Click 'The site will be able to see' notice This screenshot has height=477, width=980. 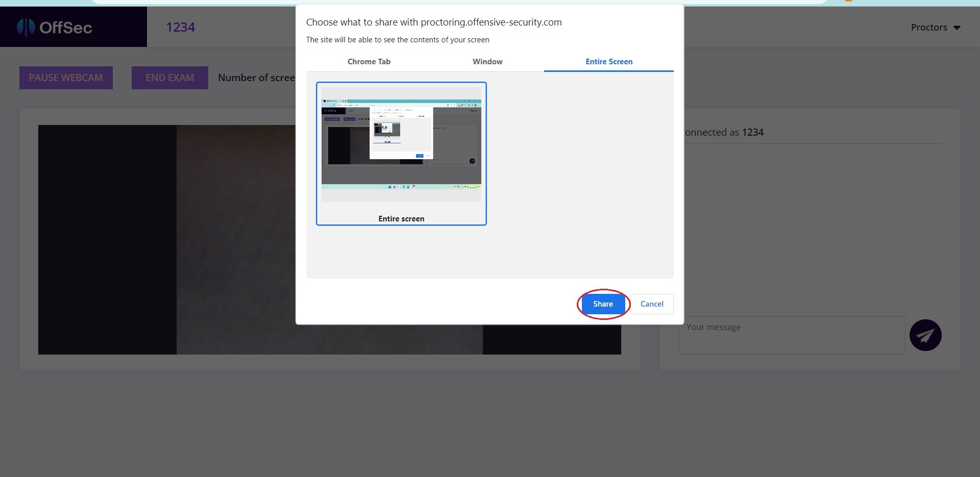(x=398, y=40)
